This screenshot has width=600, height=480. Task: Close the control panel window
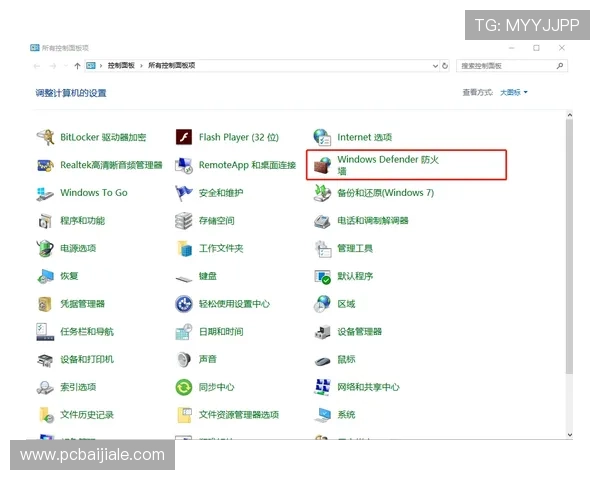pos(562,48)
